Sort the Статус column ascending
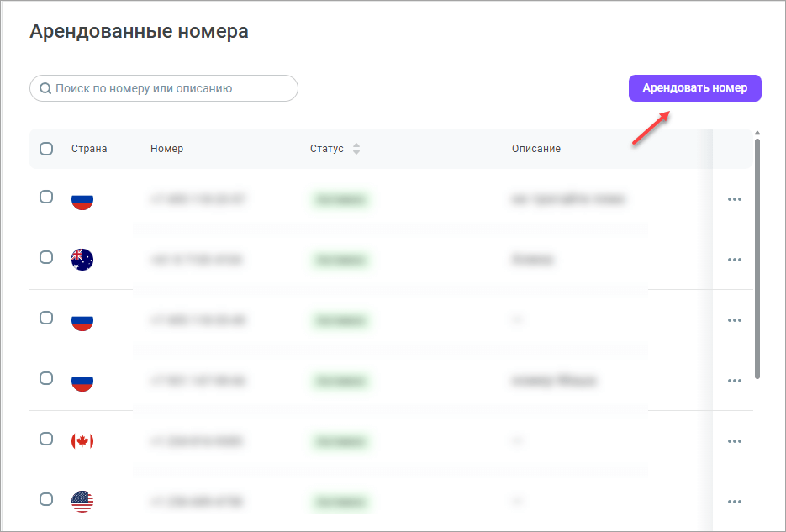Screen dimensions: 786x532 click(356, 144)
